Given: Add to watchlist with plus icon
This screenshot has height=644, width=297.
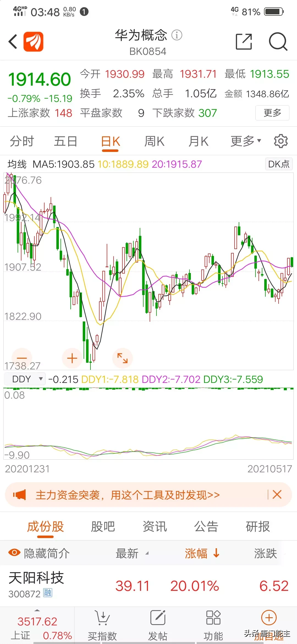Looking at the screenshot, I should (x=269, y=618).
